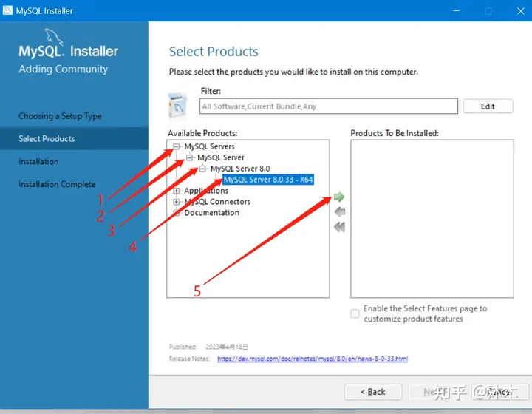Click the published date 2023年4月18日
Image resolution: width=532 pixels, height=414 pixels.
tap(227, 347)
